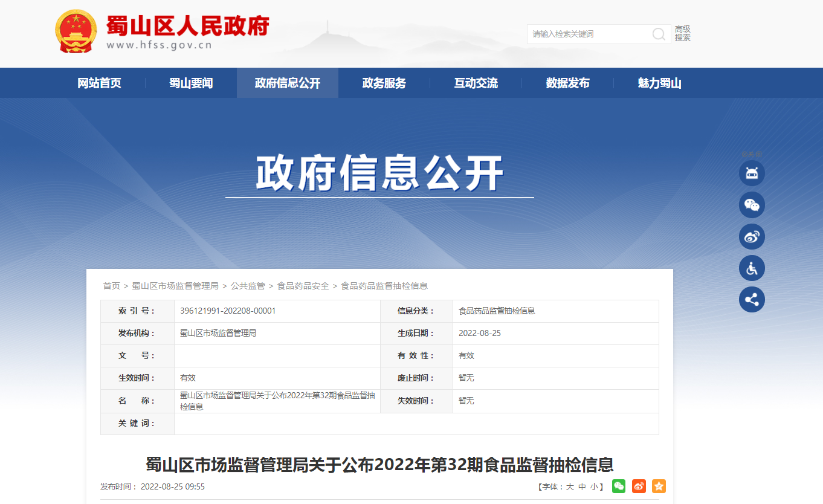This screenshot has height=504, width=823.
Task: Click 蜀山区市场监督管理局 breadcrumb link
Action: [x=175, y=286]
